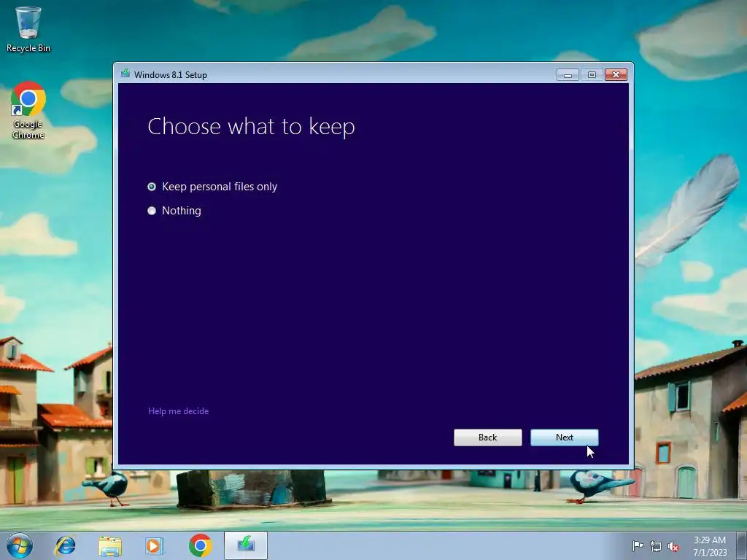Open Windows Media Player from the taskbar
The image size is (747, 560).
click(x=155, y=545)
